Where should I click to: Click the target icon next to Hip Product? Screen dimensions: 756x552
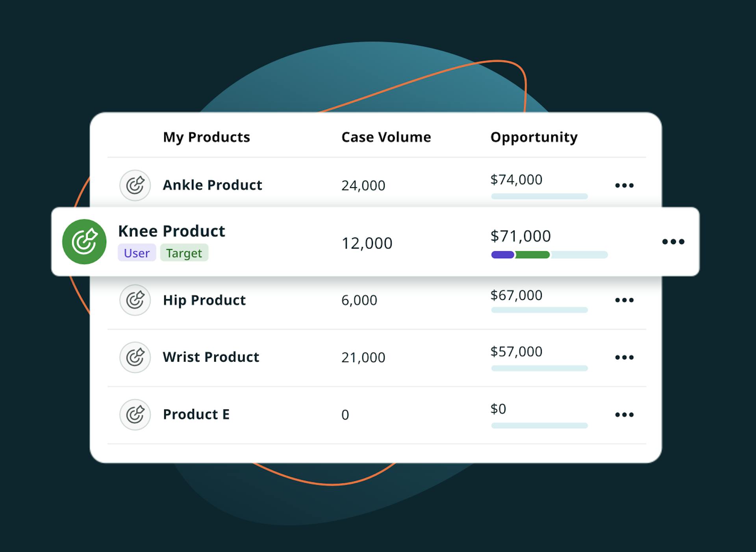tap(135, 300)
